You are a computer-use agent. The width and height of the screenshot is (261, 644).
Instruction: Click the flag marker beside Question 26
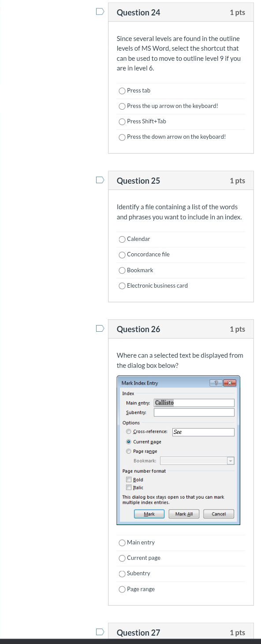pos(100,329)
